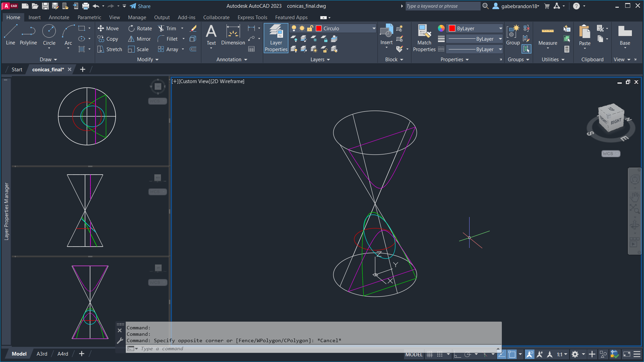Image resolution: width=644 pixels, height=362 pixels.
Task: Toggle ortho mode in status bar
Action: point(457,354)
